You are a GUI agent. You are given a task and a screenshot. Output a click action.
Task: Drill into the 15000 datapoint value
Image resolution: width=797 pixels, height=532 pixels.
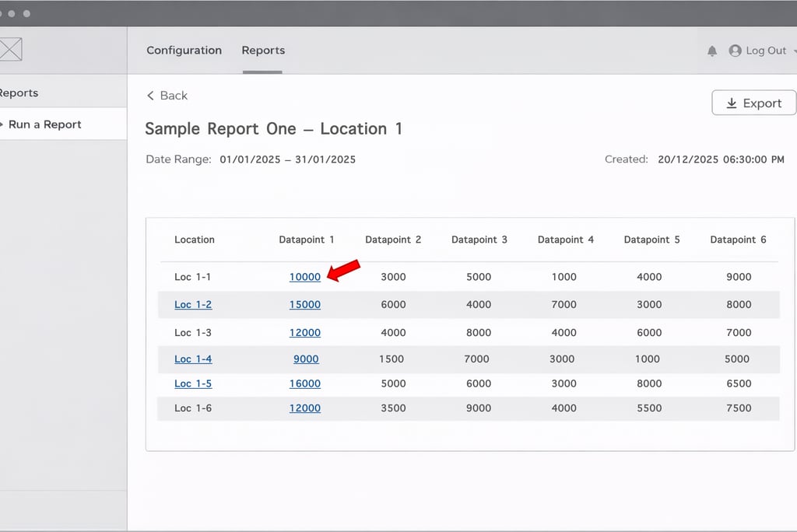[x=305, y=305]
